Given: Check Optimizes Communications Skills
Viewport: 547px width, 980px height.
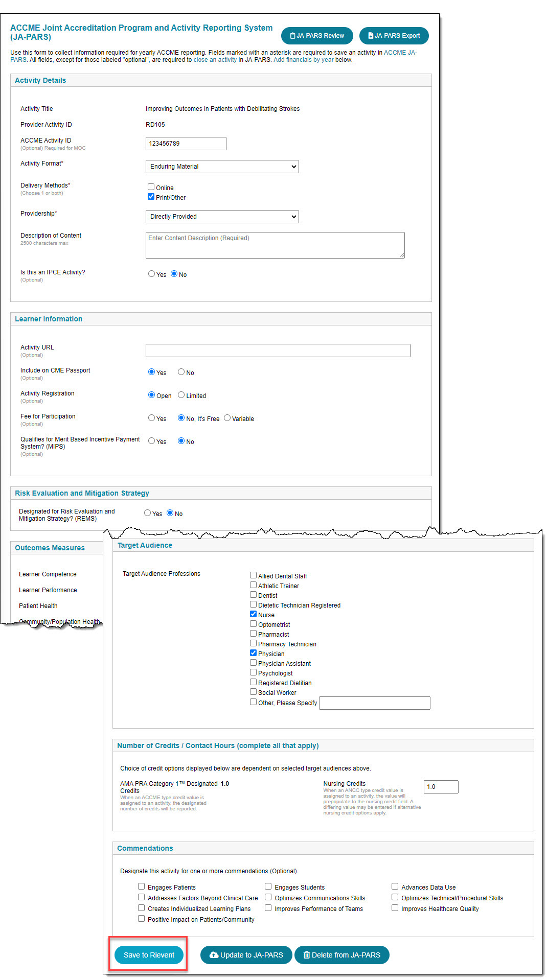Looking at the screenshot, I should coord(268,897).
